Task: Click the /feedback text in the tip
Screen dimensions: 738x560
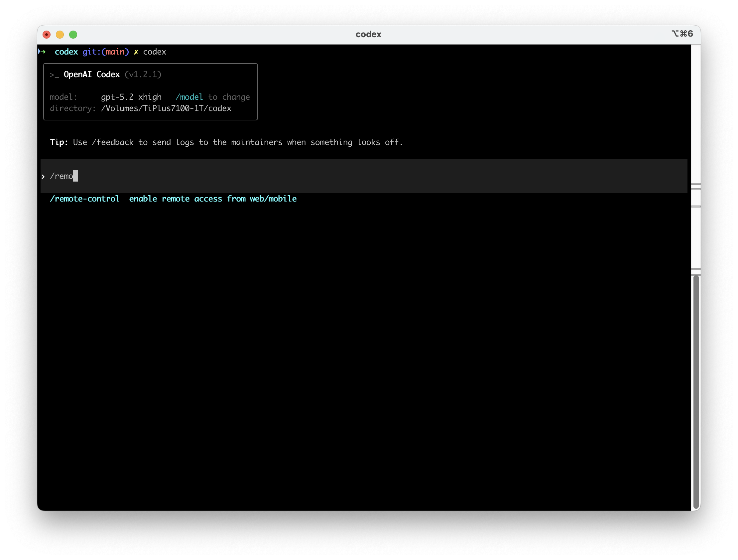Action: [113, 143]
